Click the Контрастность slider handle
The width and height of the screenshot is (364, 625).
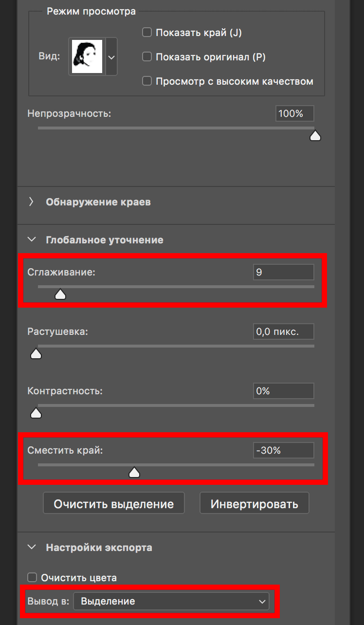[x=36, y=413]
